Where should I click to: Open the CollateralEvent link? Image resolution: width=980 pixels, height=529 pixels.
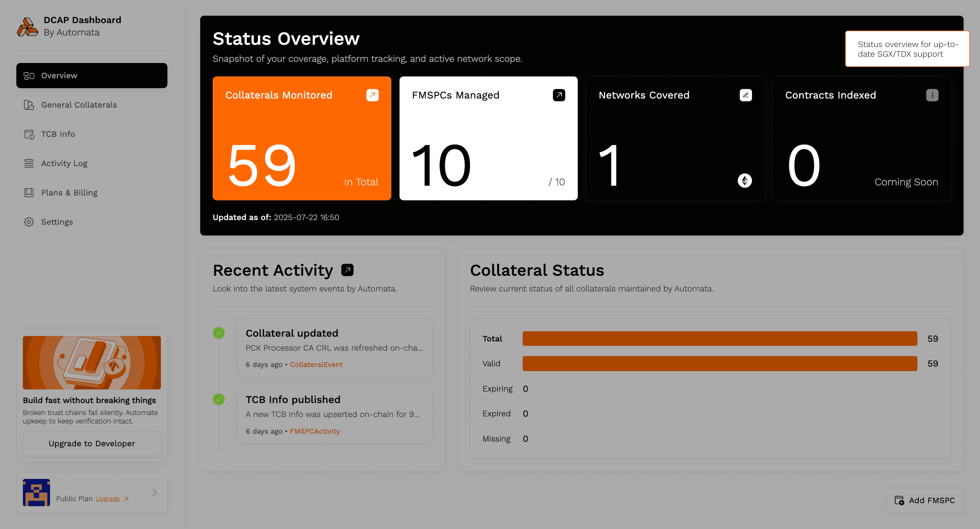click(316, 364)
